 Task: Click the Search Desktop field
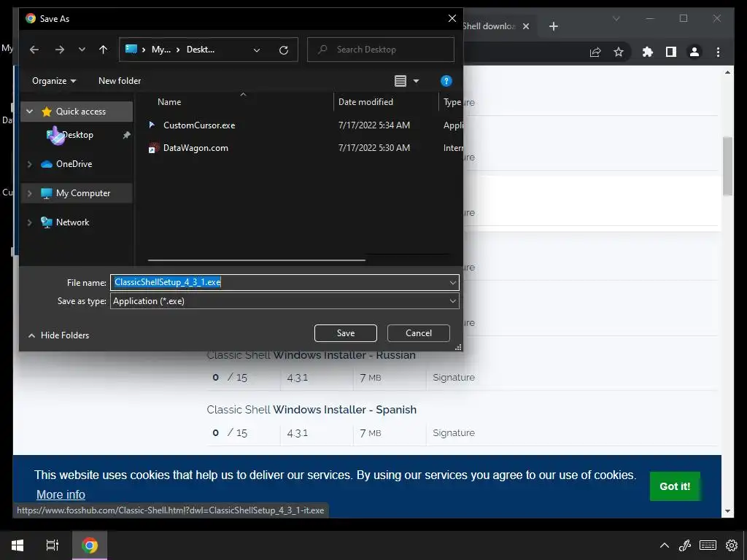tap(381, 50)
